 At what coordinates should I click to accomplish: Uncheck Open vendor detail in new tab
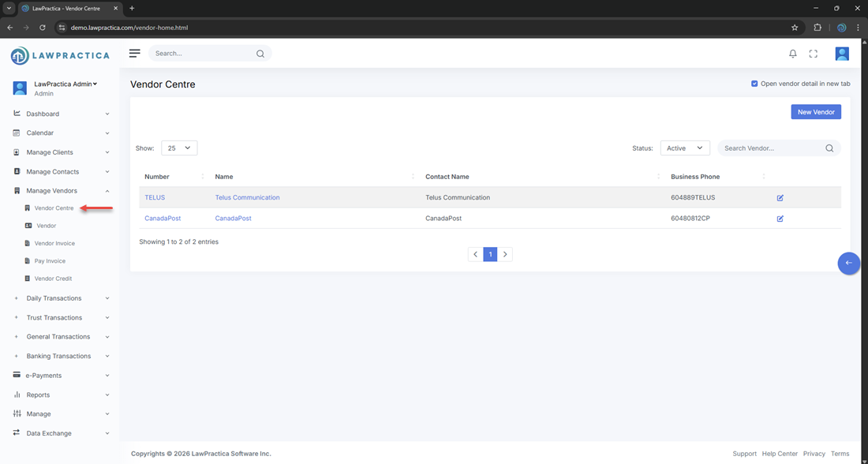click(754, 84)
